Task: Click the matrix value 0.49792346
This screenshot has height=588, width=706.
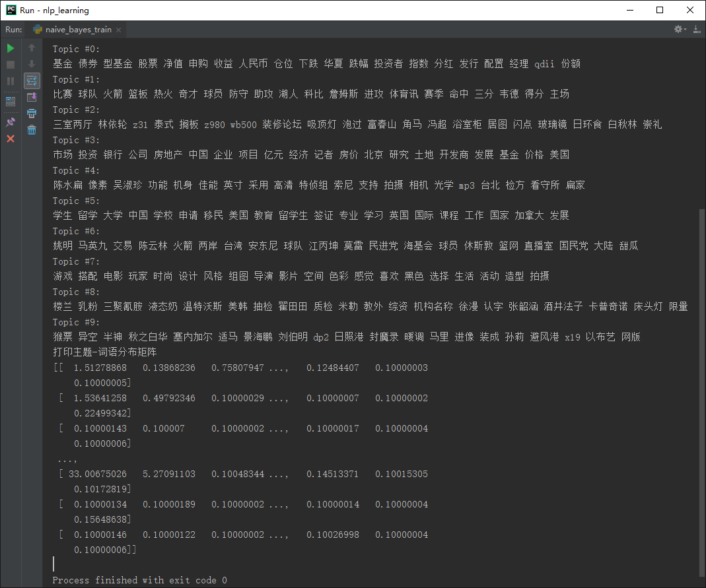Action: click(x=169, y=398)
